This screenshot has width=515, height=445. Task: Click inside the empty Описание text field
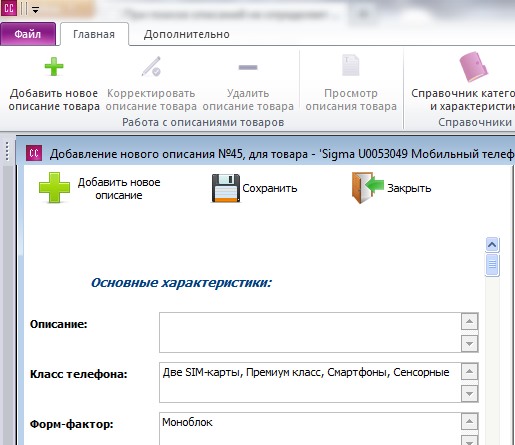coord(310,332)
